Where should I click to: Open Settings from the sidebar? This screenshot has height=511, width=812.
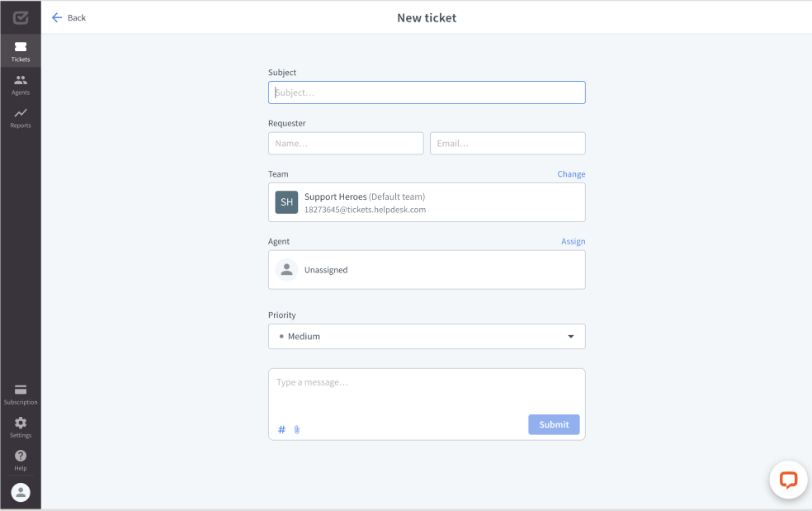click(21, 428)
